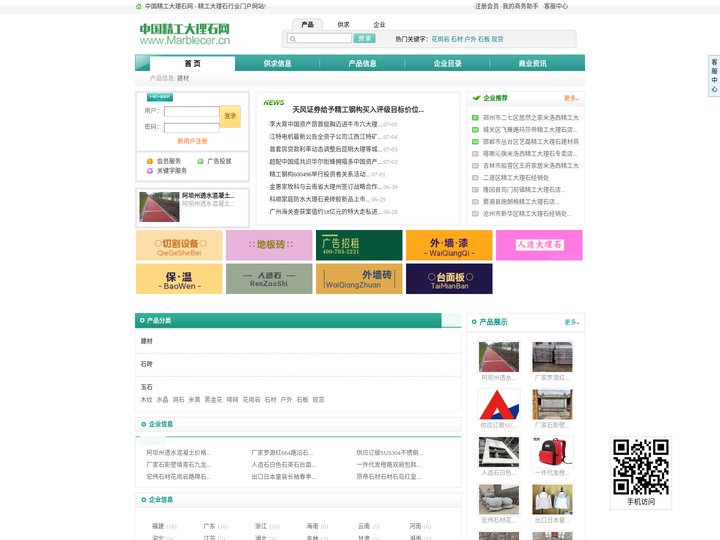Click the grey card icon before 二道区精工大理石经销处

pyautogui.click(x=475, y=178)
